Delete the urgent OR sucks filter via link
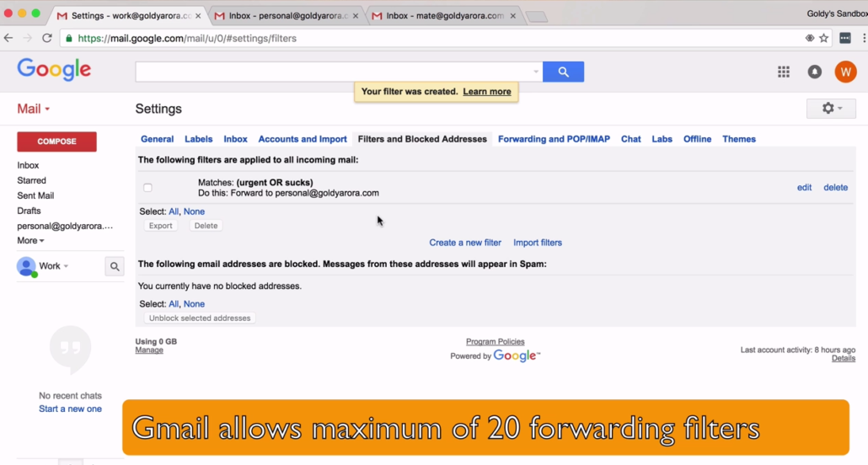868x465 pixels. point(835,188)
